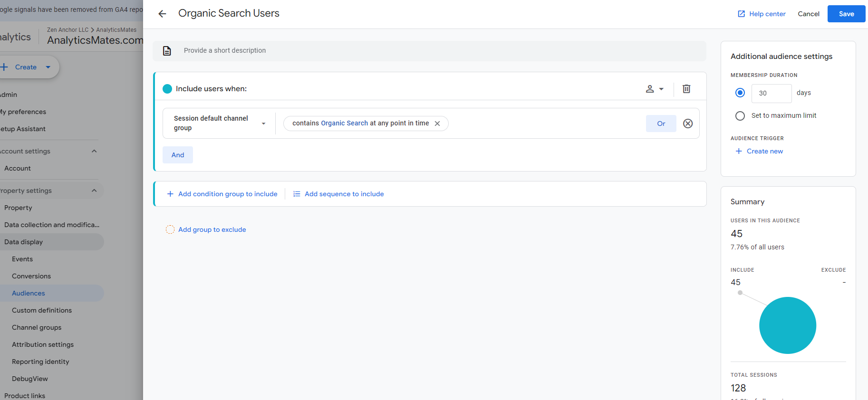
Task: Click Add sequence to include
Action: (338, 194)
